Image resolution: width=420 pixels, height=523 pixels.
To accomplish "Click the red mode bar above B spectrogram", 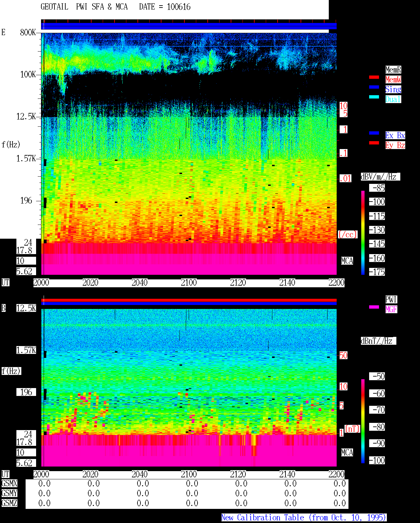I will 189,300.
